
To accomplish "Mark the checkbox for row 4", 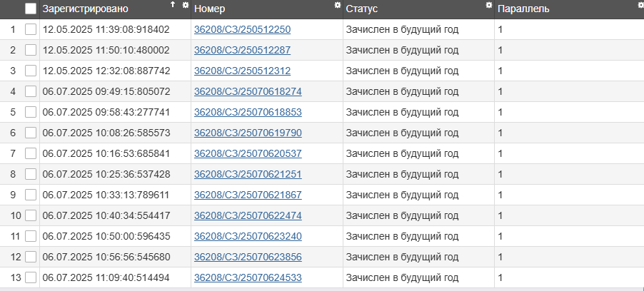I will 31,92.
